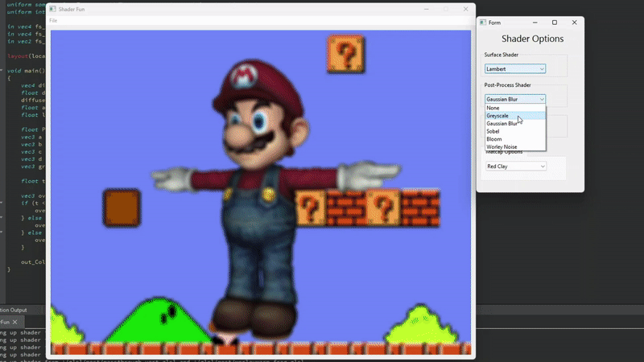
Task: Click the green hill in the rendered scene
Action: [159, 323]
